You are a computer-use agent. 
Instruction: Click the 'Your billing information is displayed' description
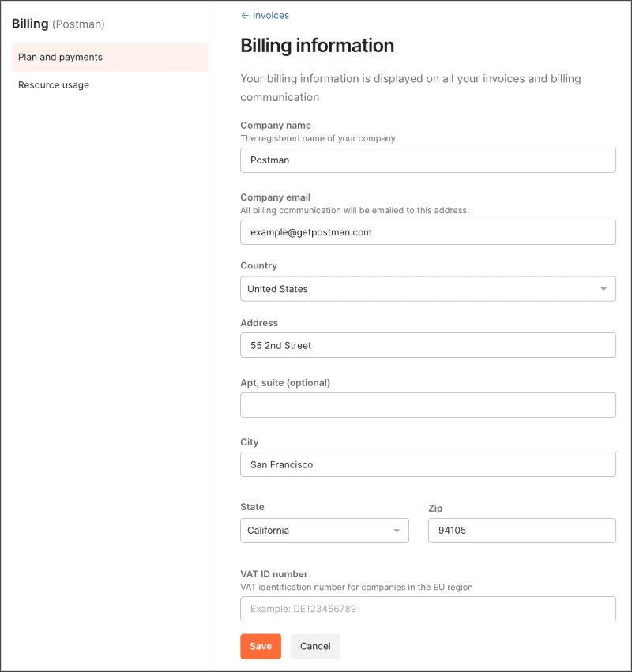(x=411, y=88)
